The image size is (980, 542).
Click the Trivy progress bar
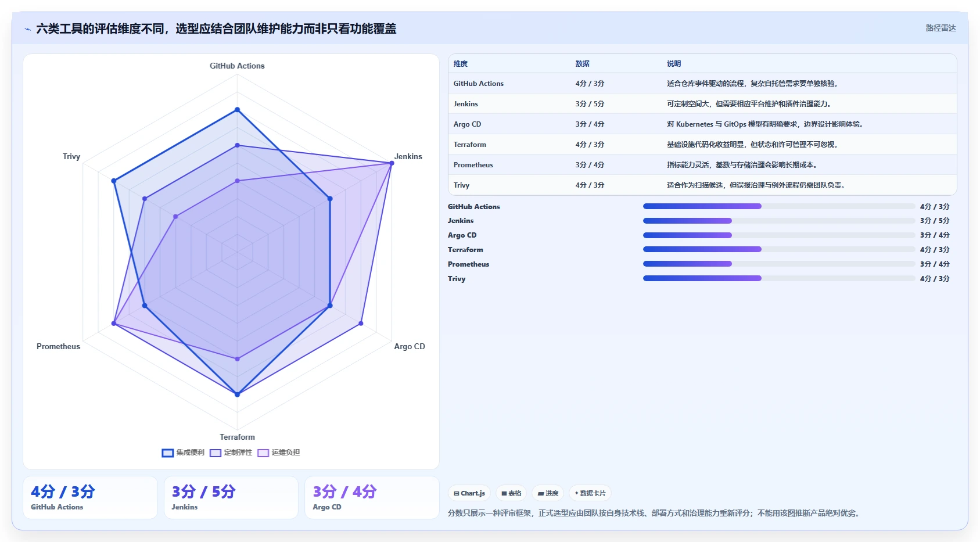[x=779, y=278]
